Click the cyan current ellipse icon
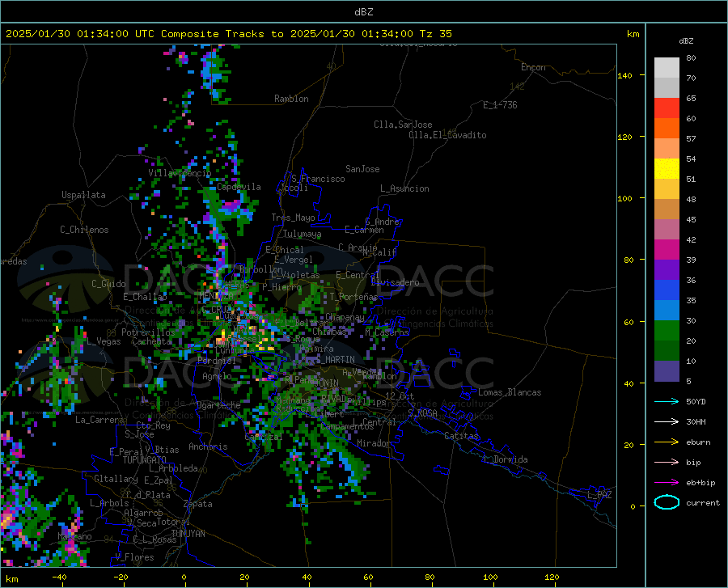 pyautogui.click(x=667, y=502)
